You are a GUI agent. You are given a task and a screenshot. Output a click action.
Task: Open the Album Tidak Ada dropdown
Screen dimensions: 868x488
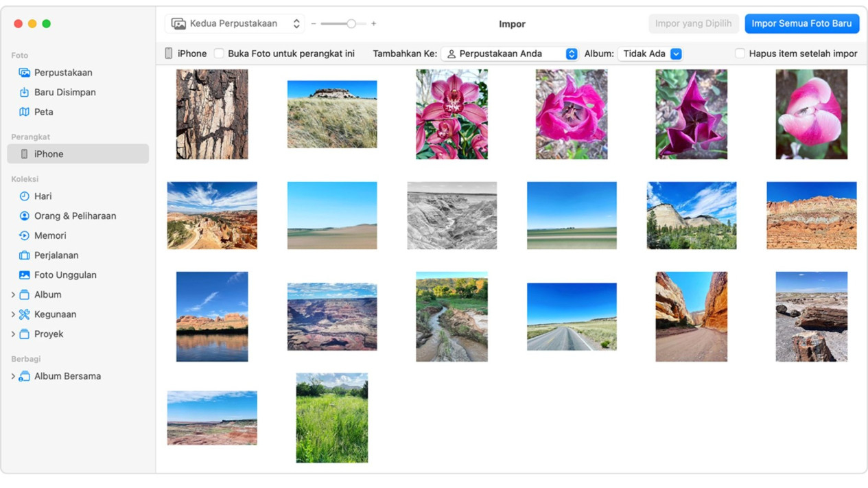tap(650, 54)
